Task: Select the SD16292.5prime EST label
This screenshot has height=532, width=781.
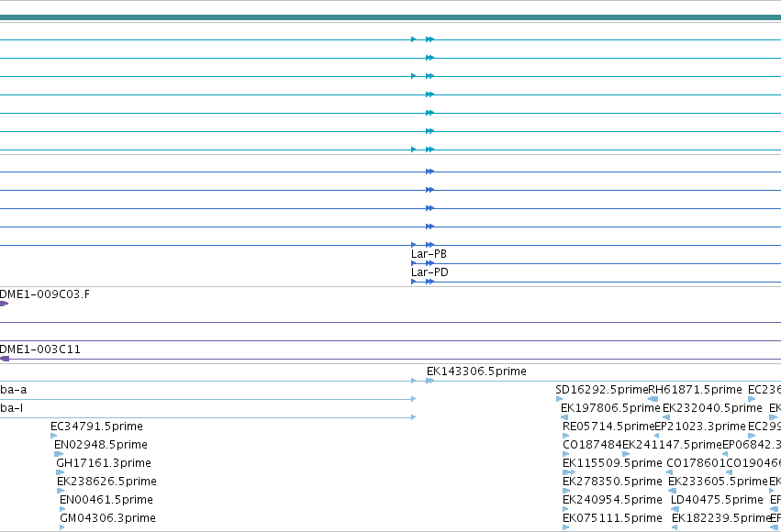Action: [602, 390]
